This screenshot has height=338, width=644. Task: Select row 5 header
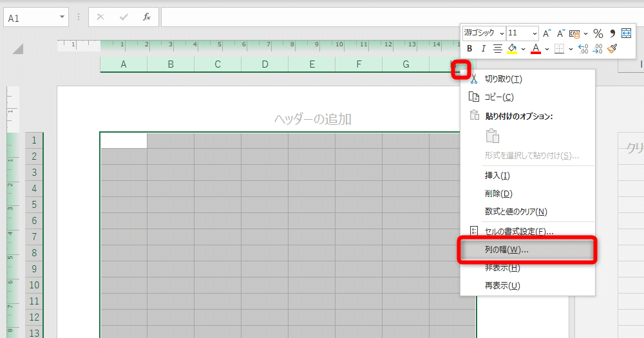point(34,205)
